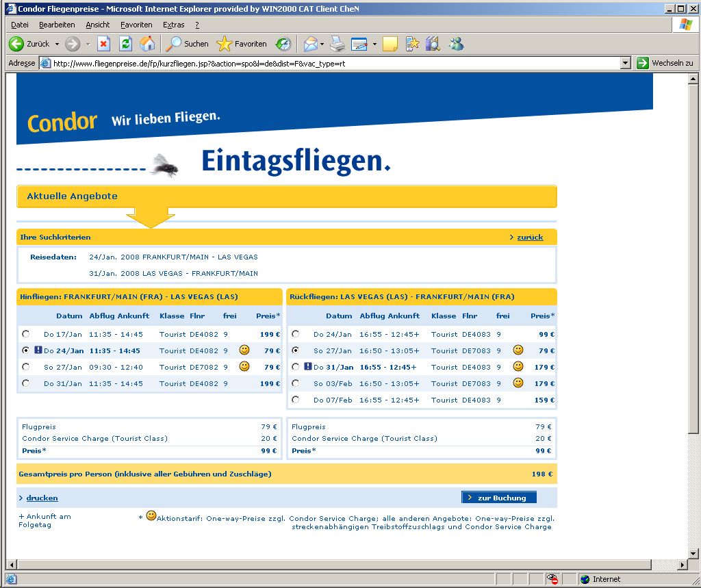Click the History (Verlauf) icon
Image resolution: width=701 pixels, height=588 pixels.
(x=283, y=44)
